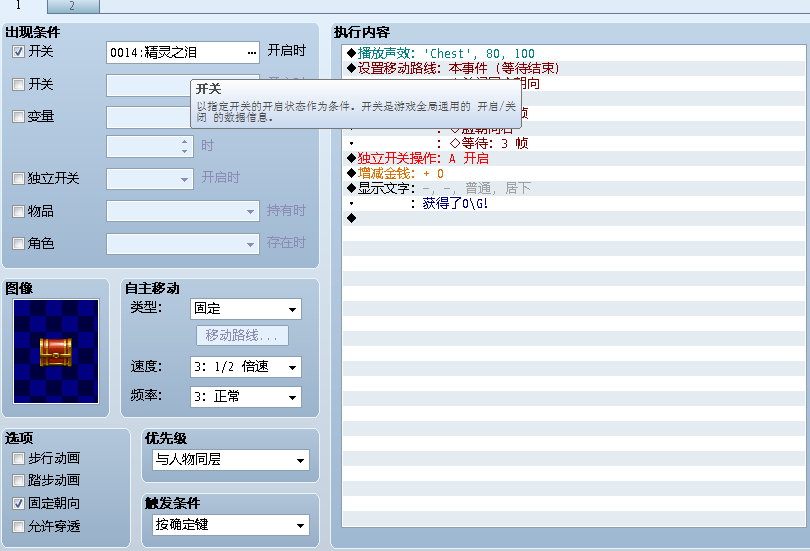
Task: Select the 设置移动路线 command line
Action: (x=574, y=68)
